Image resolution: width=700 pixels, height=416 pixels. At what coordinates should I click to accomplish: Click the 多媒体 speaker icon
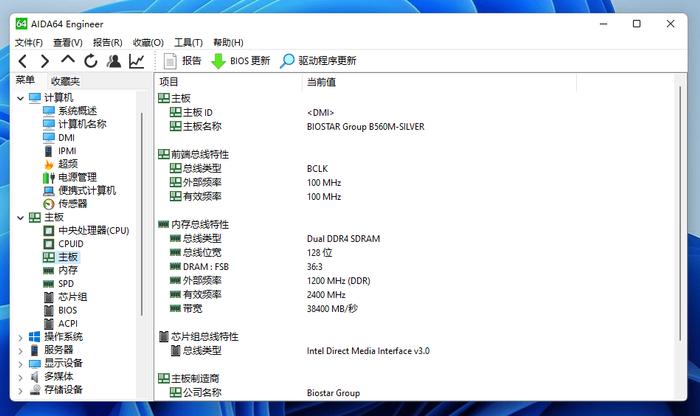click(x=34, y=377)
